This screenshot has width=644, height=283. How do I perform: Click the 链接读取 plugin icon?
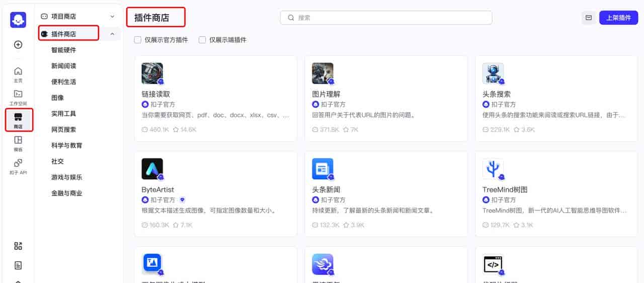click(x=152, y=73)
